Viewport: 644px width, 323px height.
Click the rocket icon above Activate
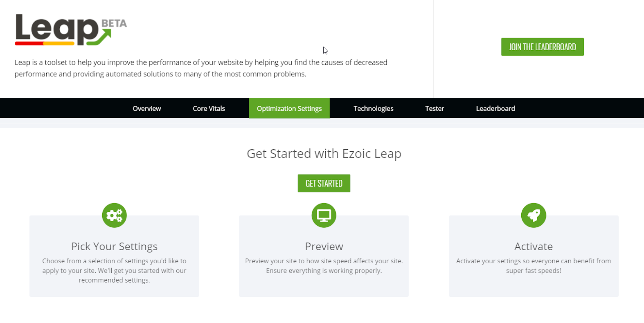point(534,215)
